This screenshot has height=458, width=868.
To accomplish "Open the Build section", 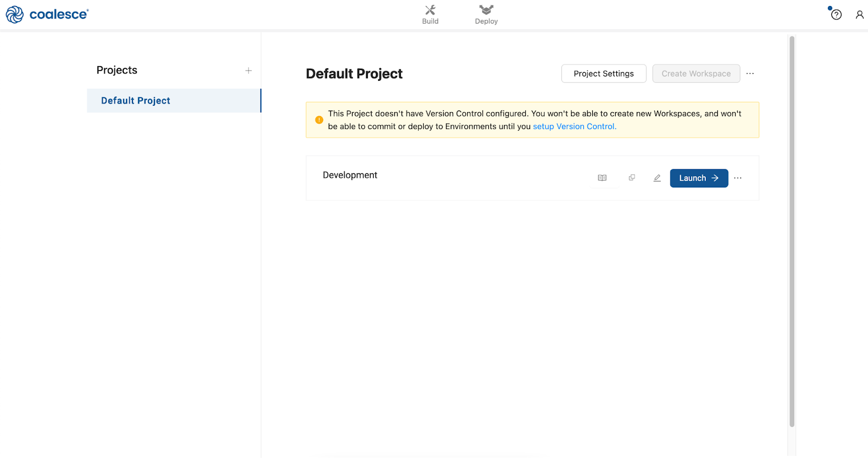I will 430,15.
